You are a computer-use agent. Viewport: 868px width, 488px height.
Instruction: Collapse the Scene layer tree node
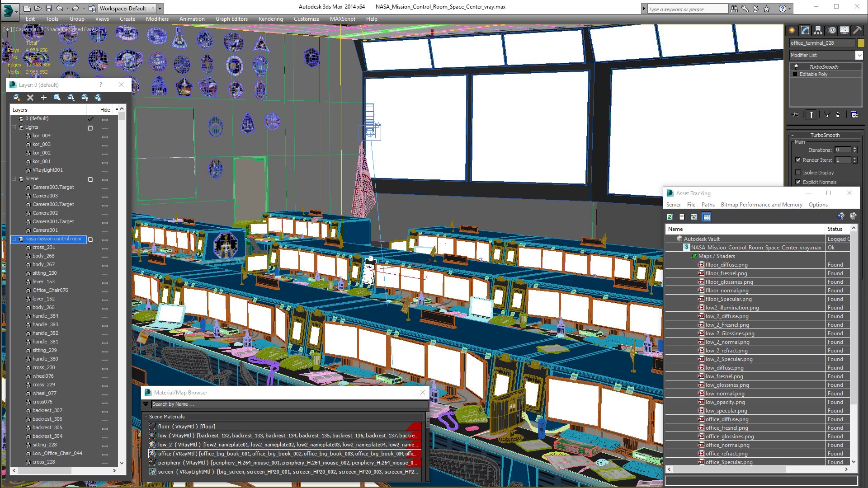[14, 179]
